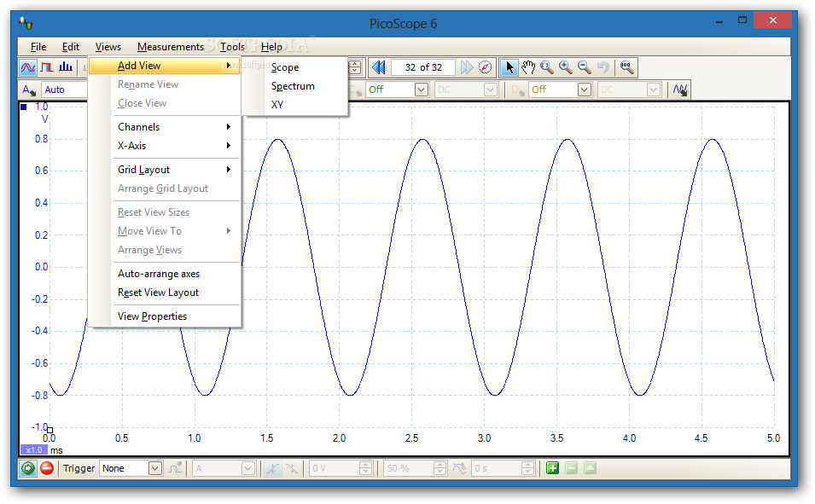Click the greyed edit measurement icon
Screen dimensions: 815x504
(x=590, y=469)
